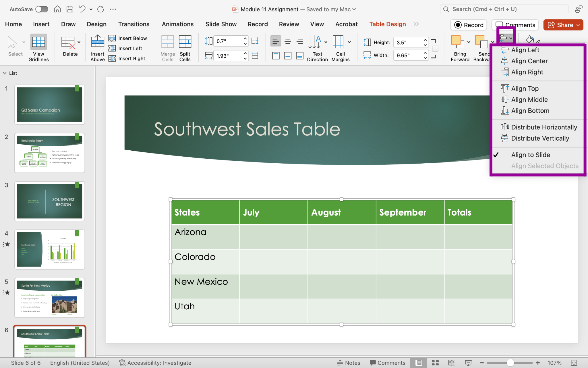Switch to the Transitions tab
Image resolution: width=588 pixels, height=368 pixels.
pyautogui.click(x=134, y=24)
